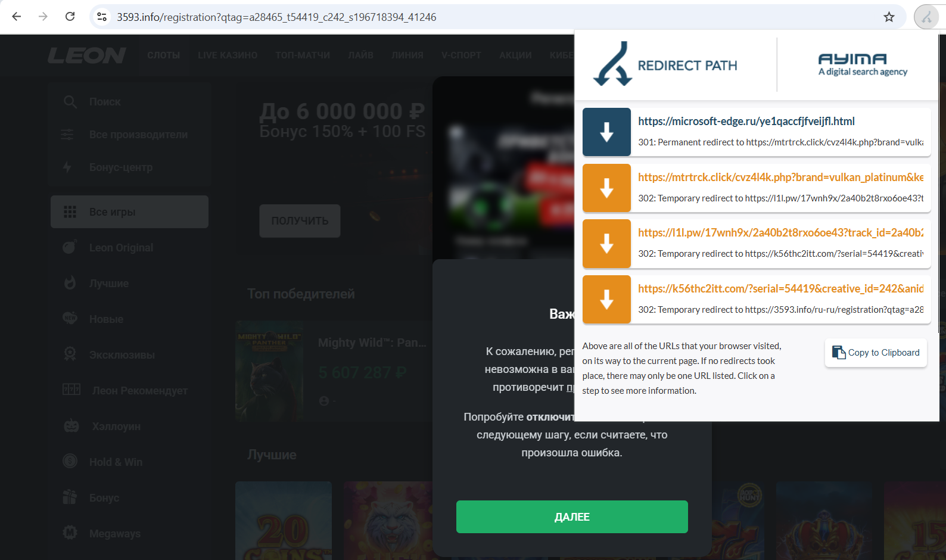The image size is (946, 560).
Task: Click the Hold & Win coin icon
Action: [x=70, y=461]
